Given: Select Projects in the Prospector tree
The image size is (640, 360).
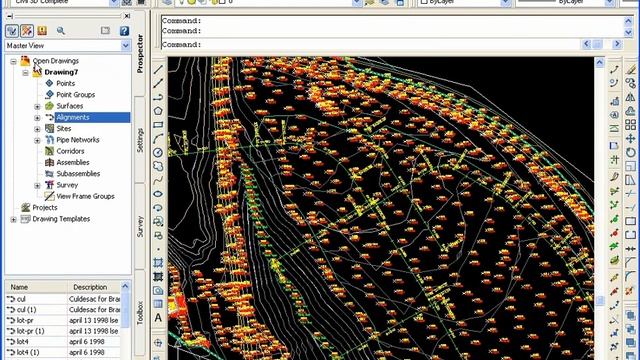Looking at the screenshot, I should [44, 208].
